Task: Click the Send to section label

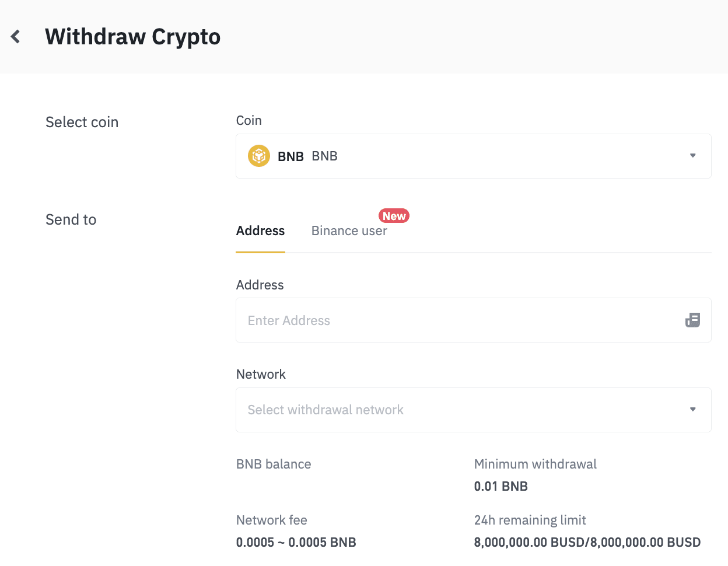Action: (71, 219)
